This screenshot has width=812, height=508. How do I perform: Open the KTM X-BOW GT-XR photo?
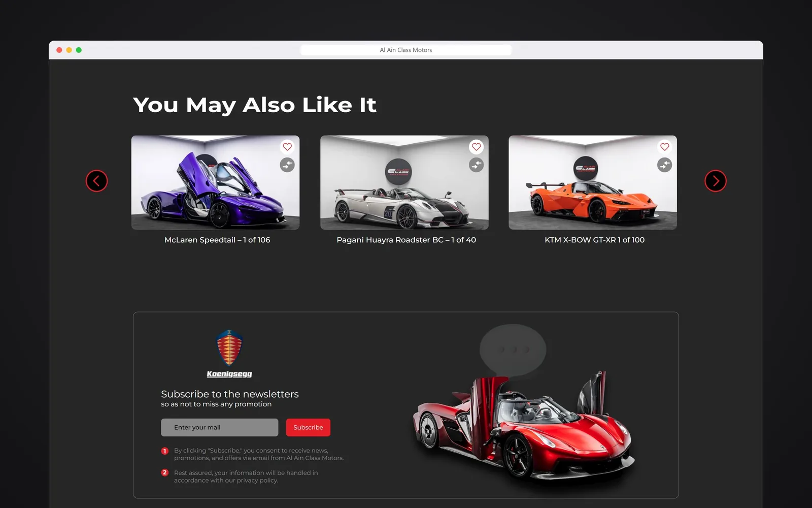[x=593, y=182]
